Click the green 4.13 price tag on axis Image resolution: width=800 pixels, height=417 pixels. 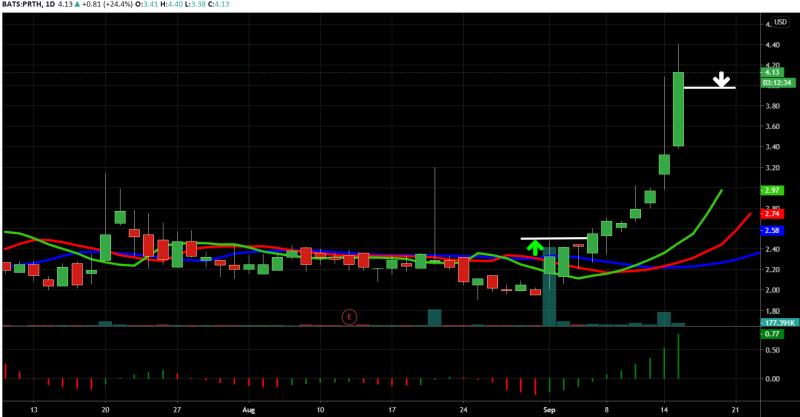[771, 72]
